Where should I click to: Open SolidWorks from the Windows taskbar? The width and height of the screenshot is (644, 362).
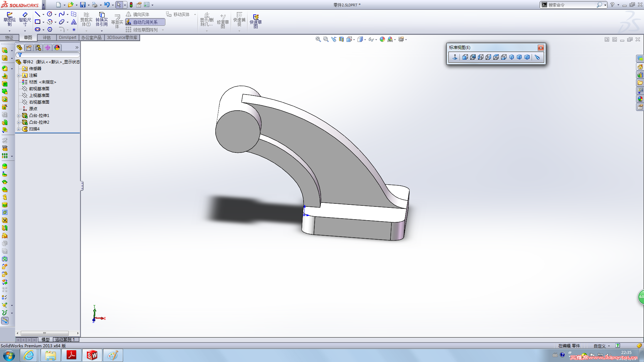[x=92, y=355]
